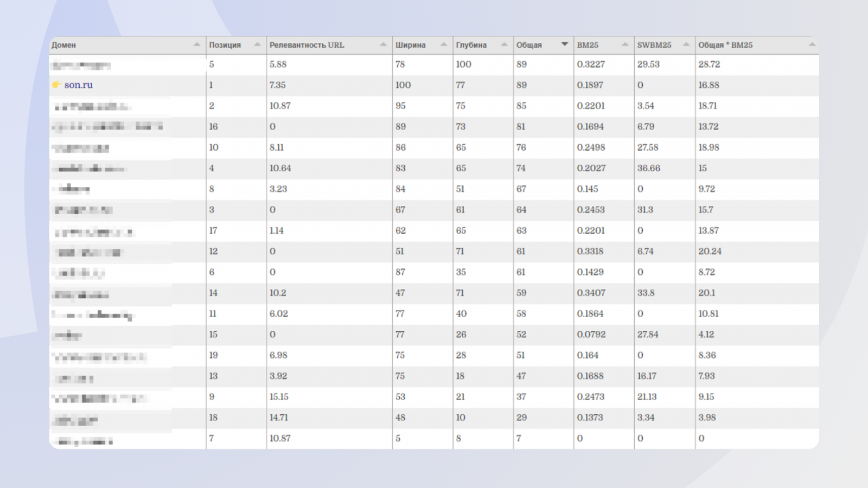The height and width of the screenshot is (488, 868).
Task: Click the sort arrow in the Общая * BM25 header
Action: pyautogui.click(x=812, y=44)
